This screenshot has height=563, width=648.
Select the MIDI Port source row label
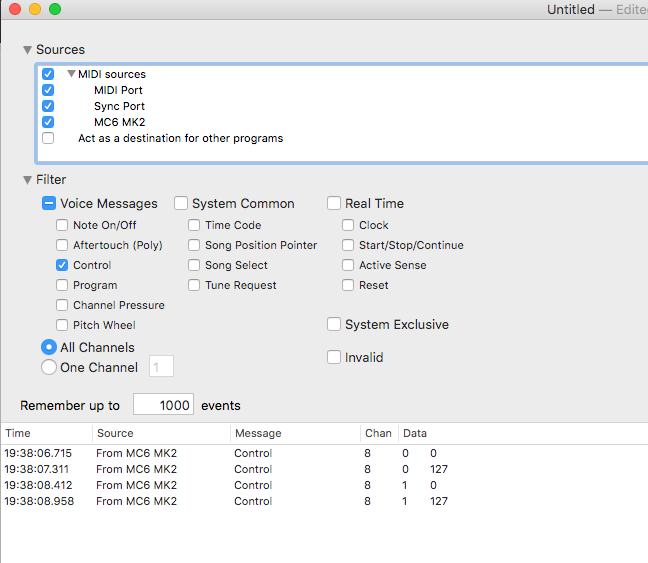tap(118, 90)
